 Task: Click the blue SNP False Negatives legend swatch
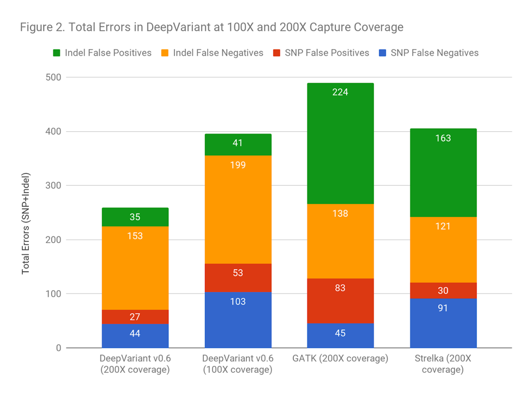tap(383, 53)
